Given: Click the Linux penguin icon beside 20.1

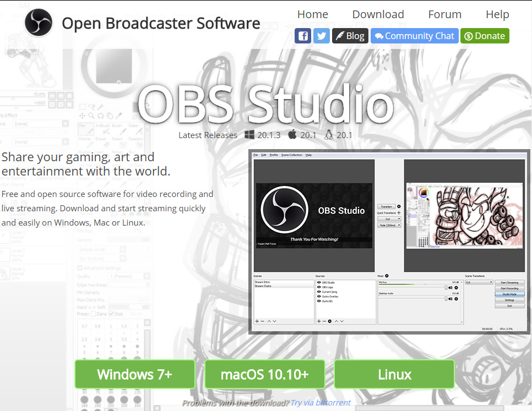Looking at the screenshot, I should 328,135.
